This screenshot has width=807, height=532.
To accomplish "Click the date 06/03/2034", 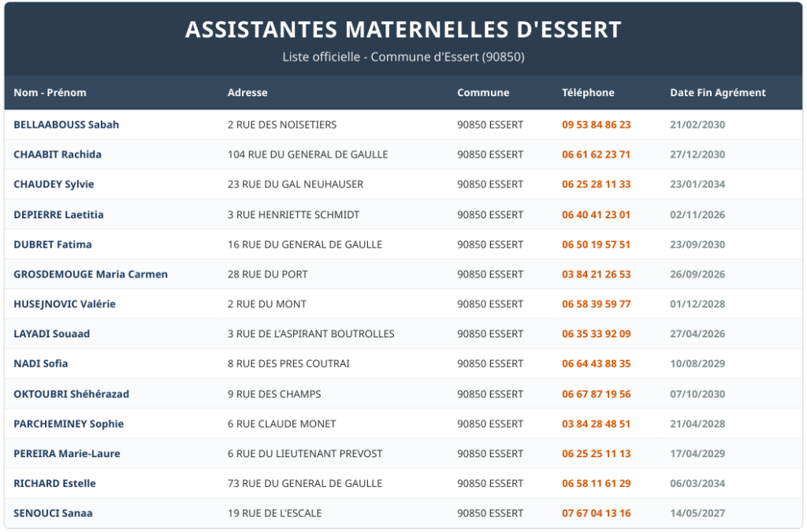I will tap(697, 483).
